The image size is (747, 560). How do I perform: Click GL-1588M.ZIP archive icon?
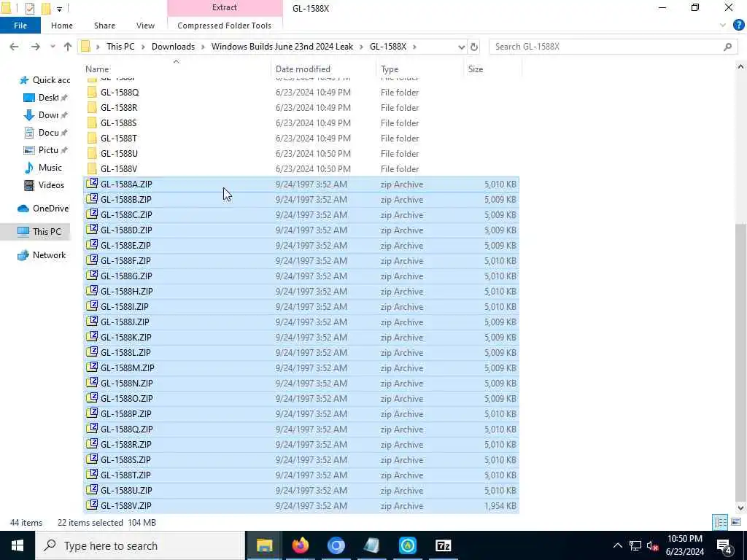pos(92,367)
